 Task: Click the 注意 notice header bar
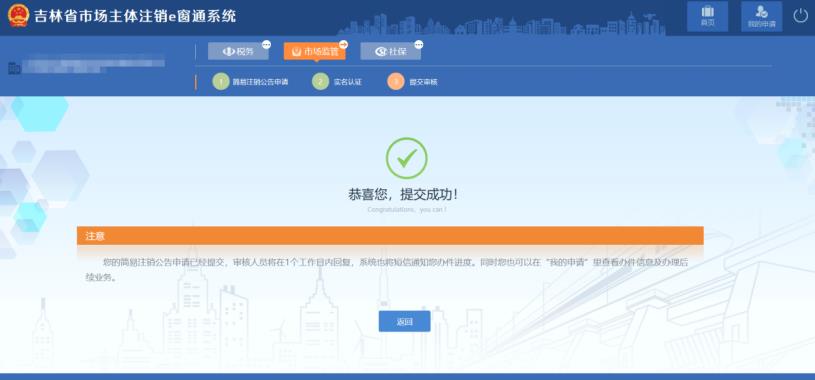coord(390,235)
